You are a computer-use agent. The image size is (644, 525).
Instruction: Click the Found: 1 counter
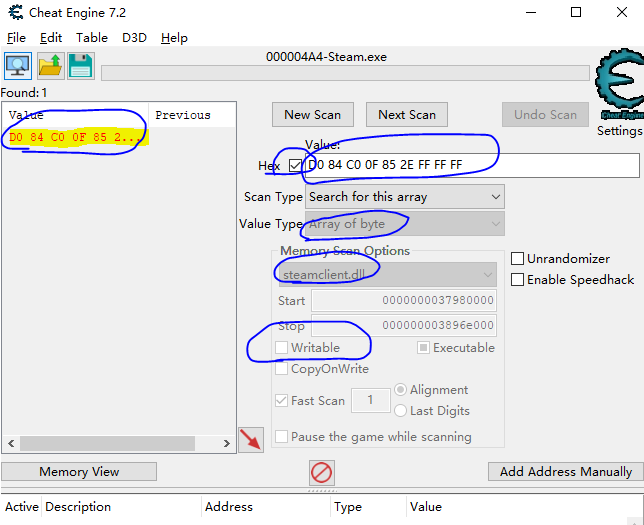(24, 93)
